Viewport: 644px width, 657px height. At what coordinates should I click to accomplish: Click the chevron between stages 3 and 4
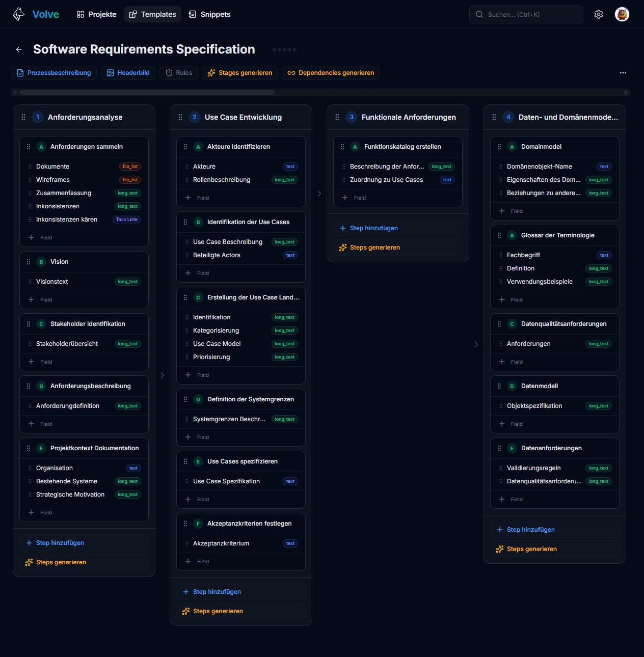coord(476,344)
